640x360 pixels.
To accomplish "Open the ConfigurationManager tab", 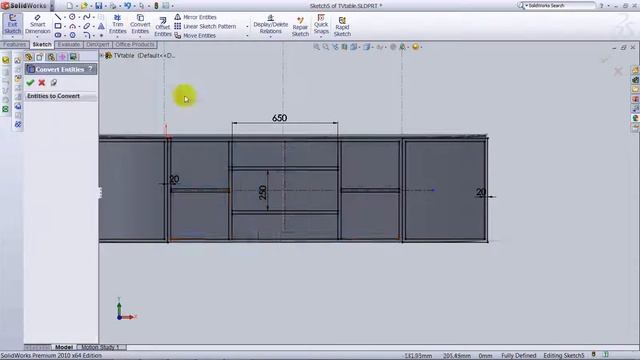I will (x=51, y=57).
